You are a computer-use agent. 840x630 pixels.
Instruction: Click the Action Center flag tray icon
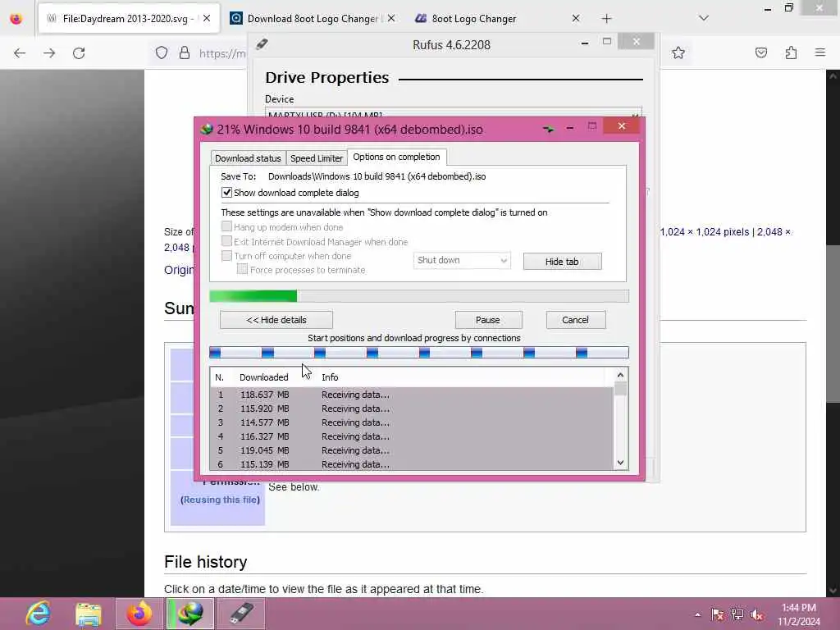point(717,614)
